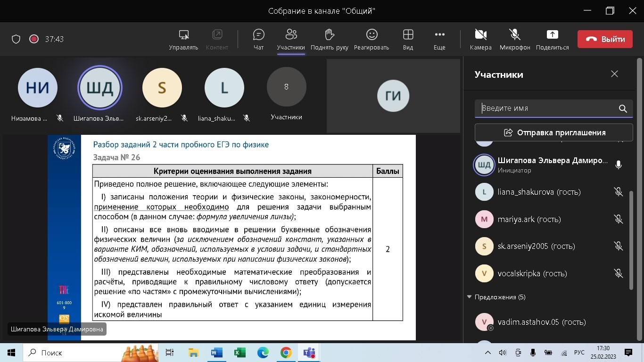Collapse the Suggestions (Предложения) section
644x362 pixels.
(x=469, y=297)
